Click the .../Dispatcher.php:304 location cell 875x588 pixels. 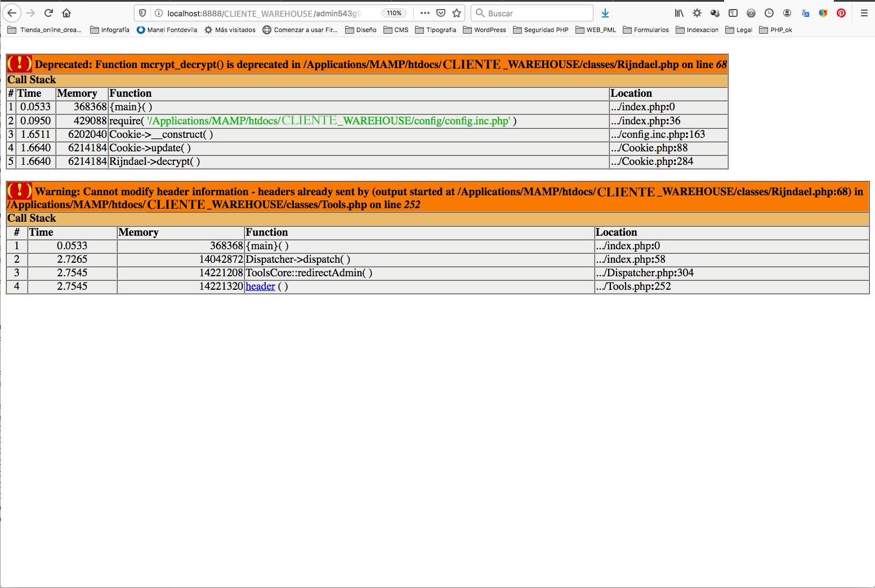732,273
